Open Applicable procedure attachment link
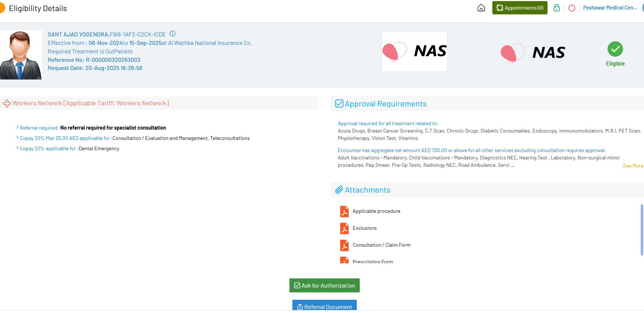Image resolution: width=644 pixels, height=313 pixels. pyautogui.click(x=376, y=211)
